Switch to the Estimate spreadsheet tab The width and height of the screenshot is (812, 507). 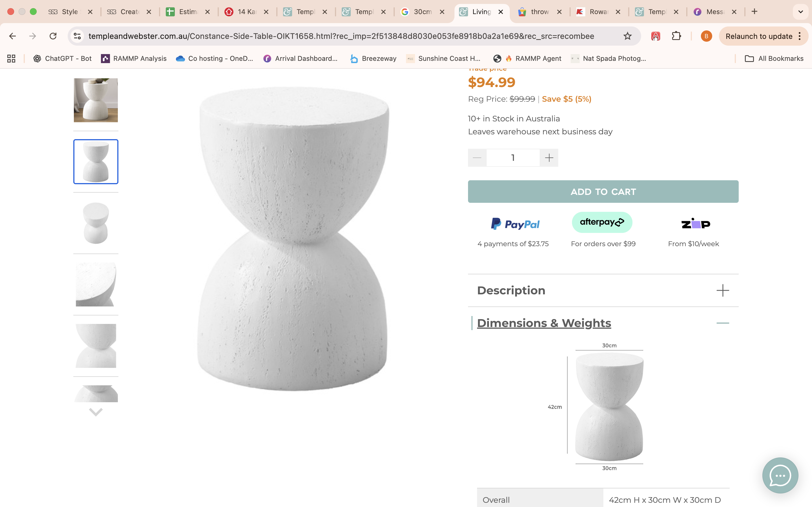pos(187,12)
